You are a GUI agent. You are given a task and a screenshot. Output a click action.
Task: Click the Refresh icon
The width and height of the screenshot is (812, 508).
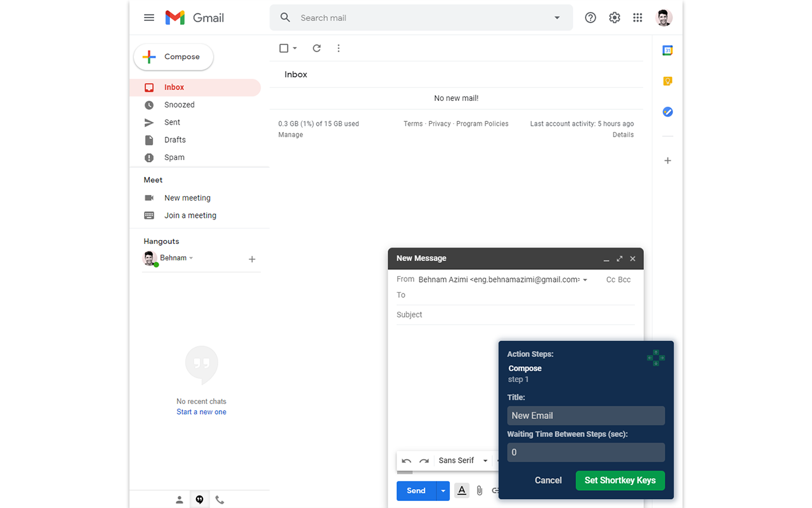coord(317,48)
